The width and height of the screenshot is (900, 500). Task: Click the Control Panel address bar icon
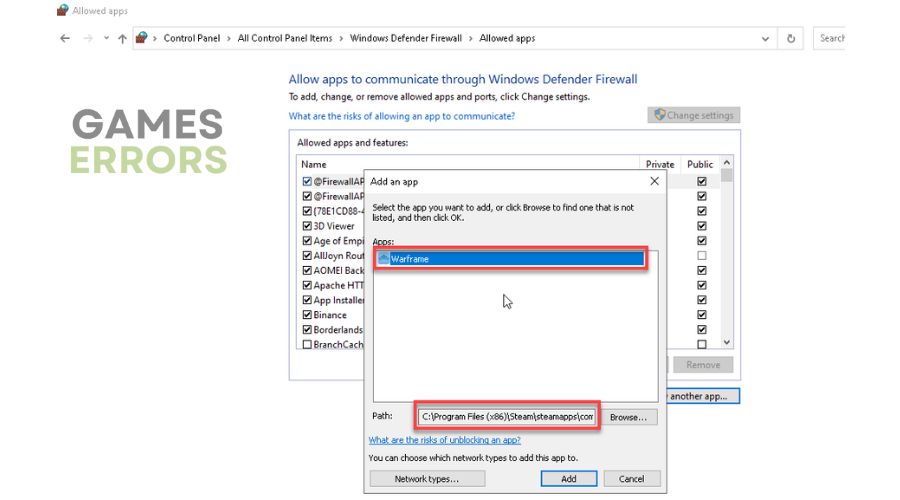coord(141,38)
